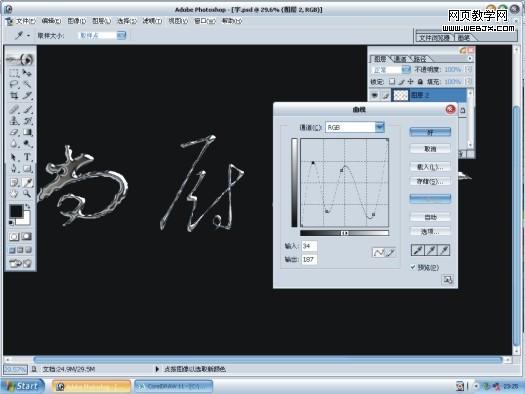Select the Rectangular Marquee tool

14,73
